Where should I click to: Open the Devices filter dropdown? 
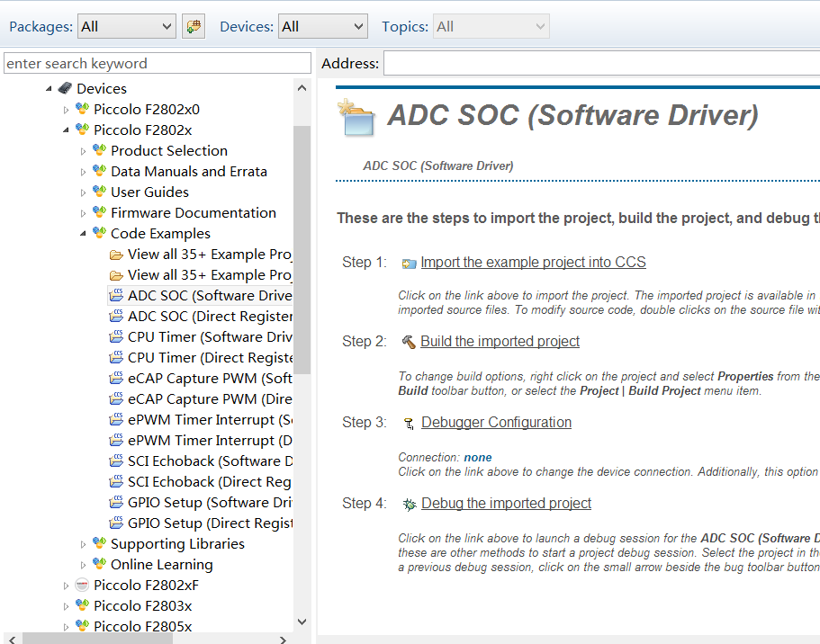coord(322,27)
